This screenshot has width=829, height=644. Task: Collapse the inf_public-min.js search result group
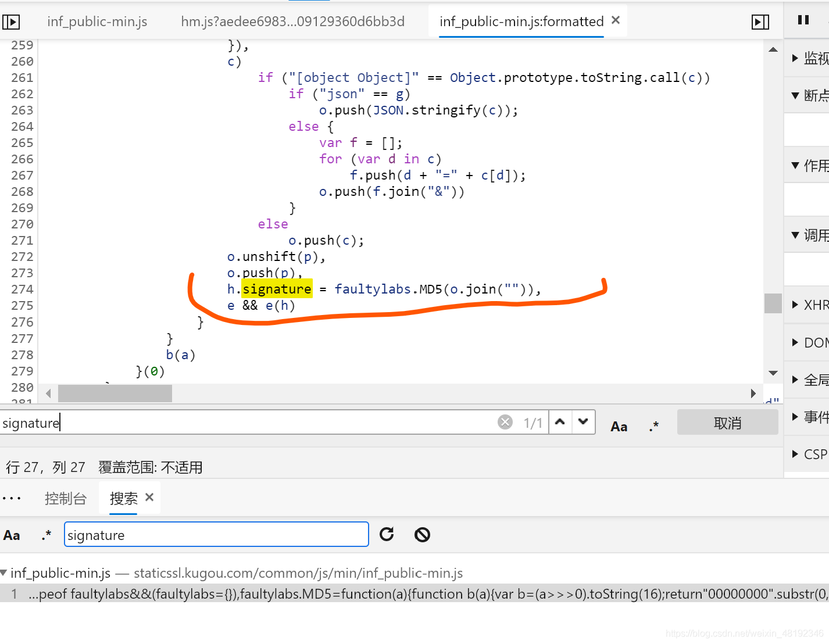pyautogui.click(x=4, y=573)
